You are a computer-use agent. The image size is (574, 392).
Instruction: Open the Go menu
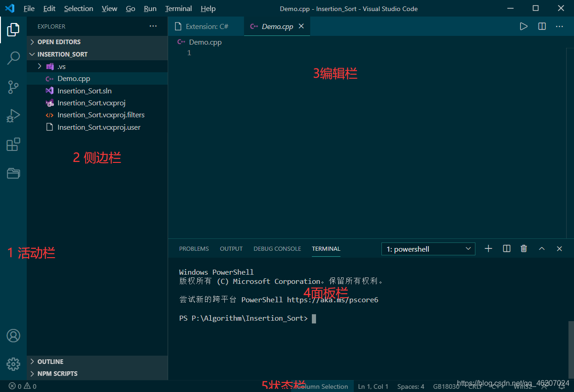pos(130,8)
